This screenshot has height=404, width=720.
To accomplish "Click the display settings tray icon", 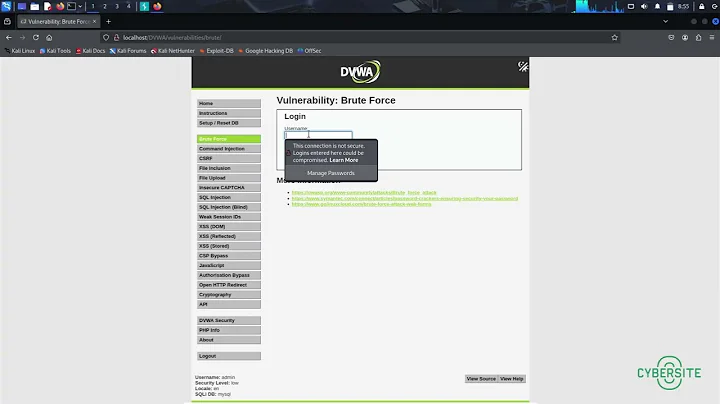I will click(631, 6).
